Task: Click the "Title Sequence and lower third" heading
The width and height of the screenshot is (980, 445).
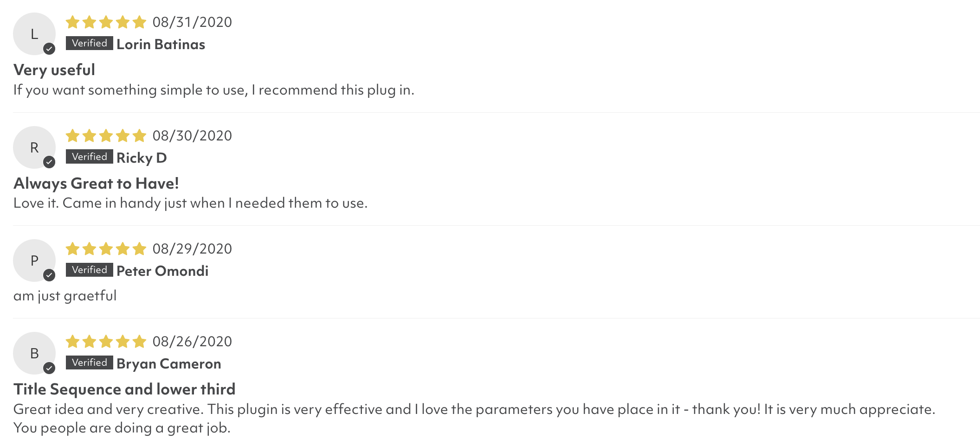Action: [124, 389]
